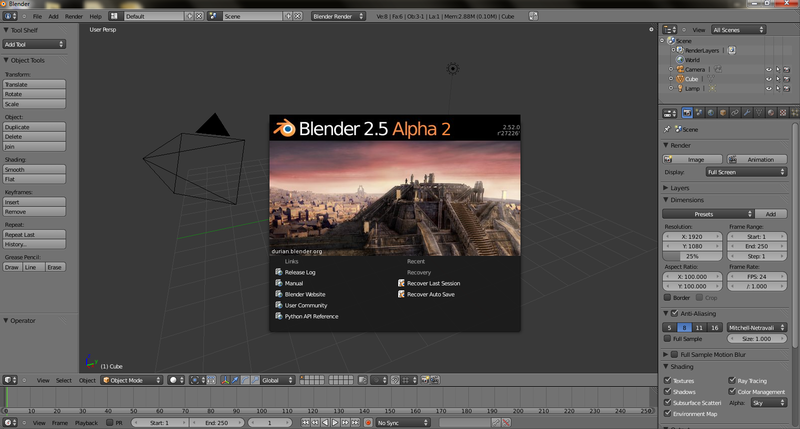The image size is (800, 429).
Task: Click the Cube mesh icon in outliner
Action: click(x=680, y=79)
